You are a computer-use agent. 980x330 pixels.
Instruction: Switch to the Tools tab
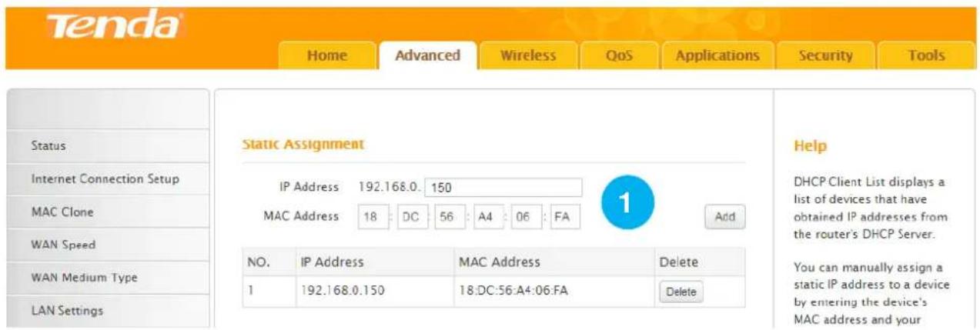click(925, 55)
